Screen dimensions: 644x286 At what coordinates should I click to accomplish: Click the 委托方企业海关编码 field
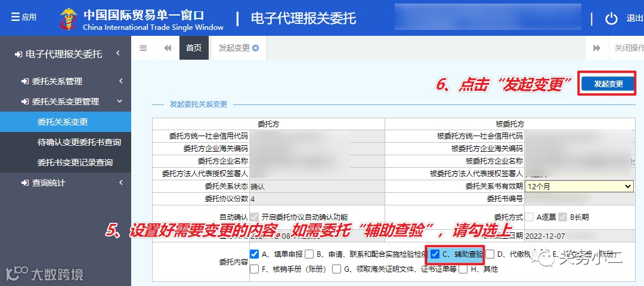pos(317,149)
